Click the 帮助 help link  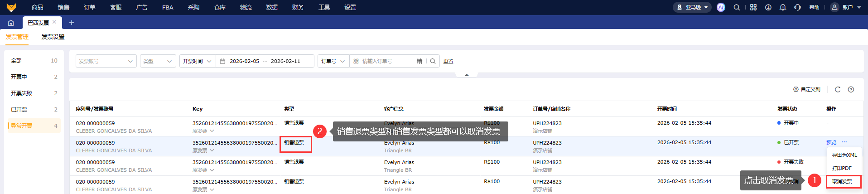(x=814, y=7)
